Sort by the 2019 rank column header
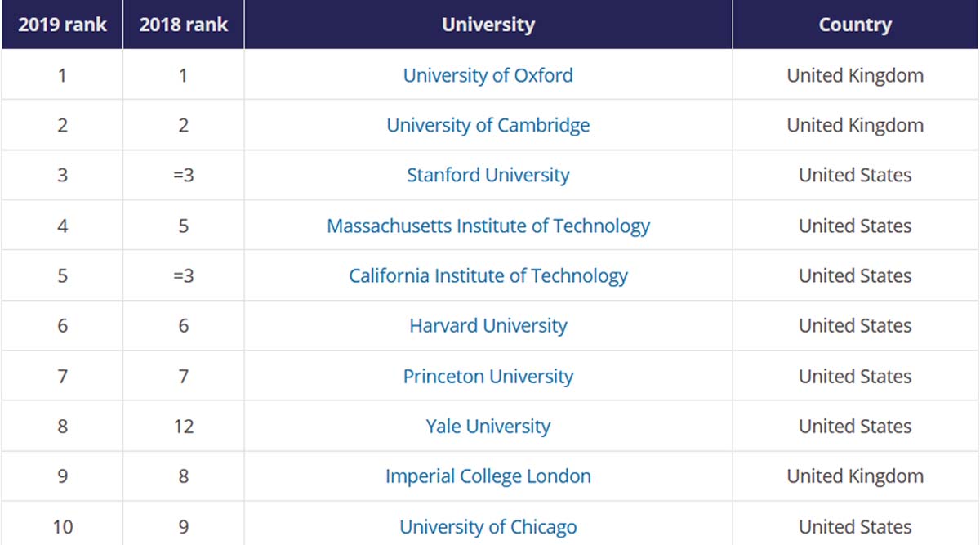 pos(62,25)
